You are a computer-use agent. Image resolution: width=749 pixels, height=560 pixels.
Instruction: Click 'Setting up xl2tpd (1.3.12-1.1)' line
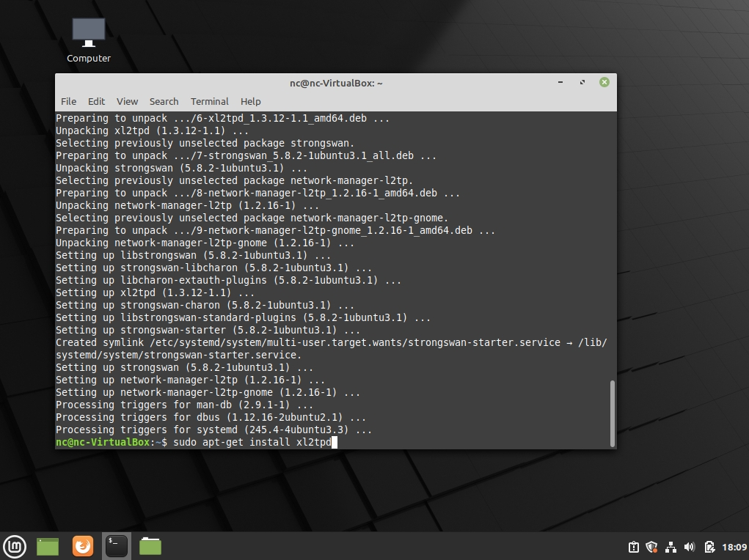[155, 292]
